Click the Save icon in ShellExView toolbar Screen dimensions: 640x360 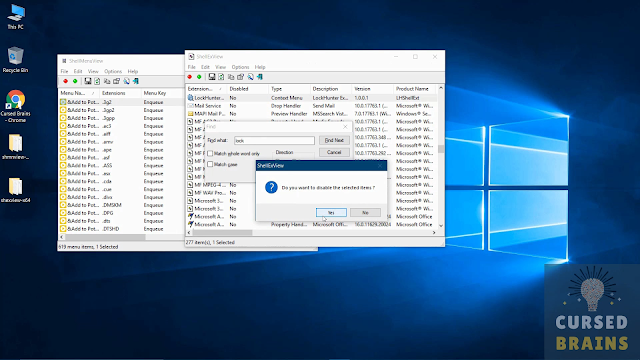pos(211,77)
